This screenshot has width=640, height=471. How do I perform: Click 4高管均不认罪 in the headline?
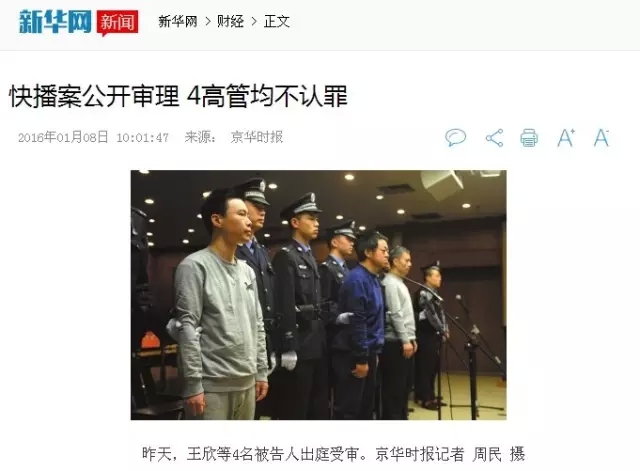[x=267, y=97]
